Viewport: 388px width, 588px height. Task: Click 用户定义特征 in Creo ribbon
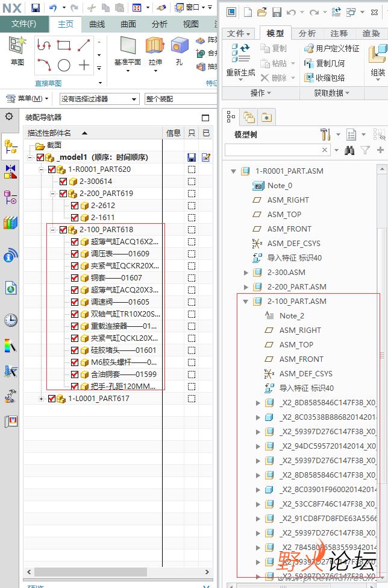[331, 48]
